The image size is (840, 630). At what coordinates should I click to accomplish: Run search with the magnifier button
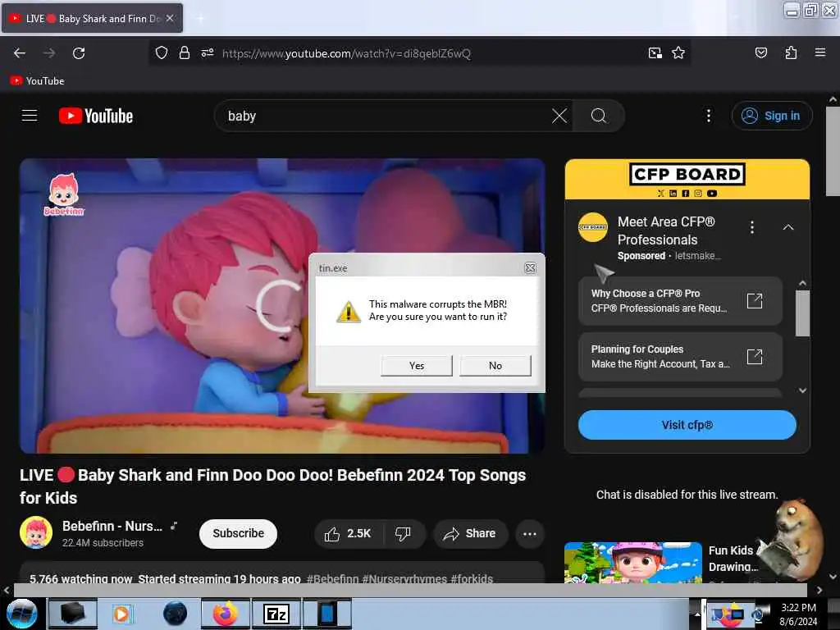pyautogui.click(x=598, y=116)
